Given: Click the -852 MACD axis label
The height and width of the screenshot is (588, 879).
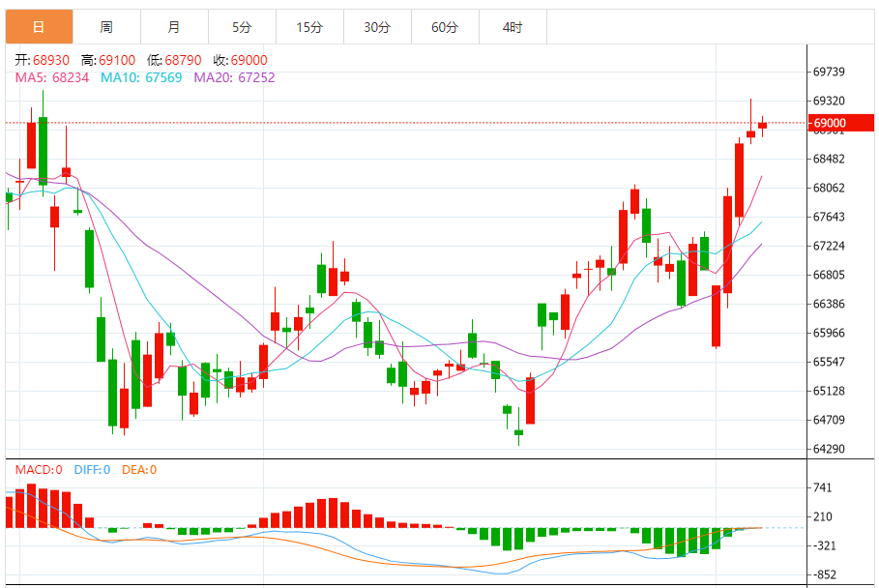Looking at the screenshot, I should 824,574.
